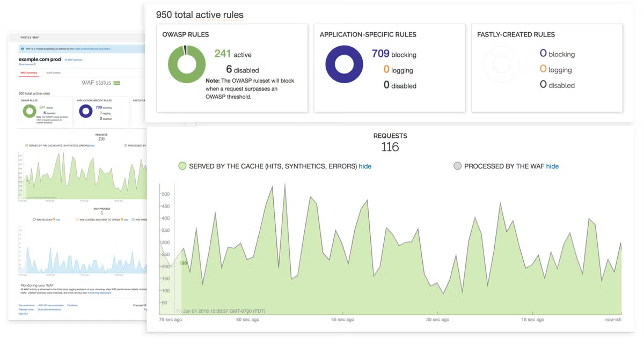Viewport: 644px width, 338px height.
Task: Hide the WAF Logged and Sent to Origin series
Action: coord(126,219)
